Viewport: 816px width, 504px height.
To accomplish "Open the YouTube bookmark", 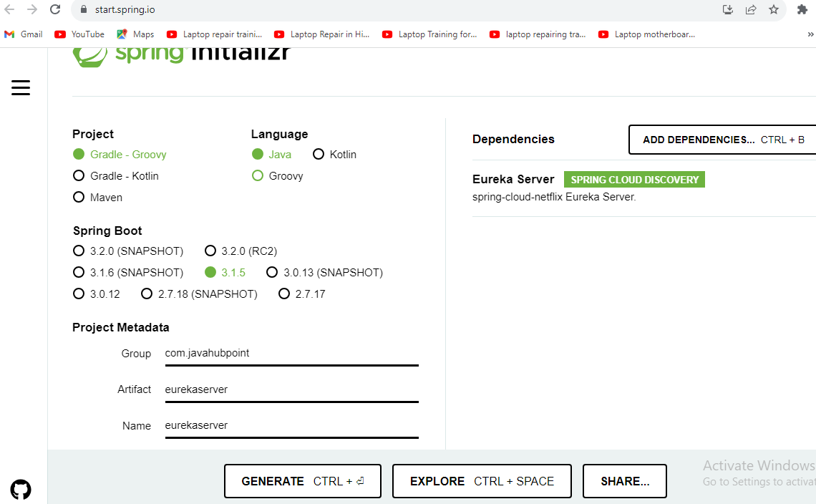I will coord(79,34).
